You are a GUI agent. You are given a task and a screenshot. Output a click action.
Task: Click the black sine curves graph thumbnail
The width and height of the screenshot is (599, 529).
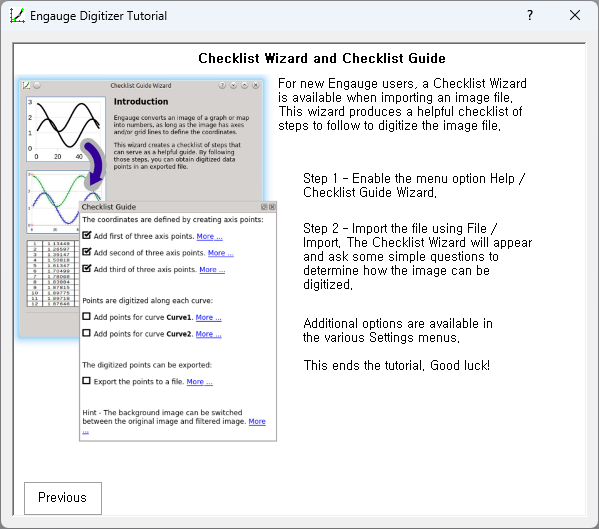[66, 129]
